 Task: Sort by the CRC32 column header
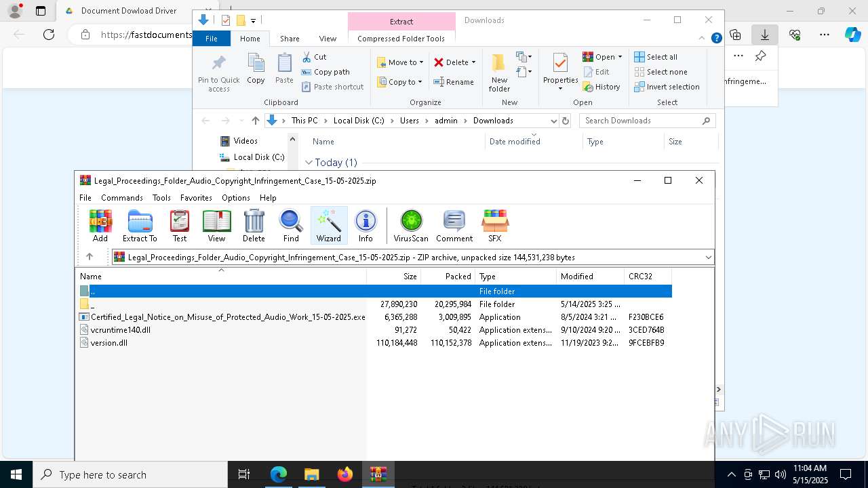pyautogui.click(x=648, y=277)
